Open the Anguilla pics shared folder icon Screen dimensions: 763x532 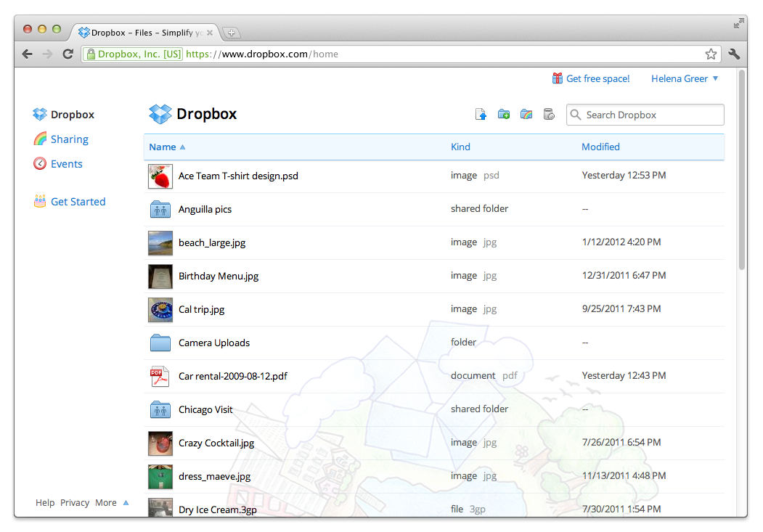click(160, 210)
